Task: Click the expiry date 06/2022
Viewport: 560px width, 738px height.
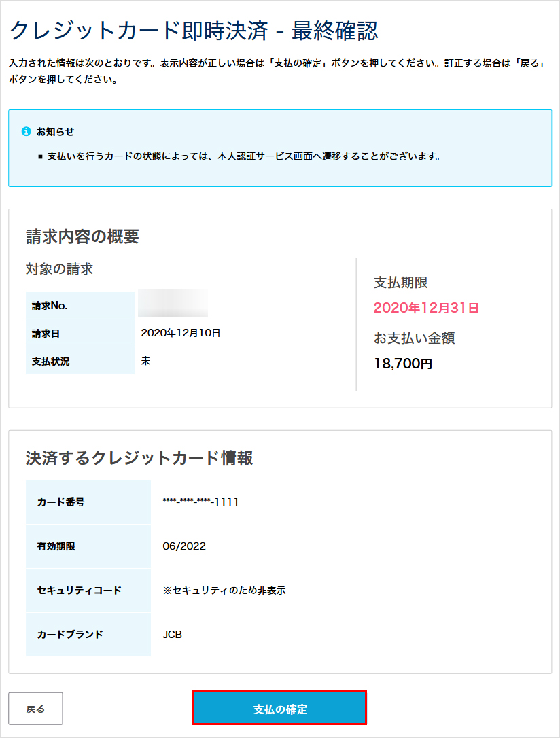Action: [184, 546]
